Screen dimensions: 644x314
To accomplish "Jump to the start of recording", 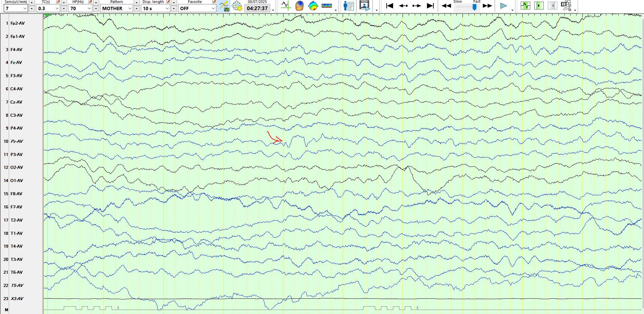I will [390, 6].
